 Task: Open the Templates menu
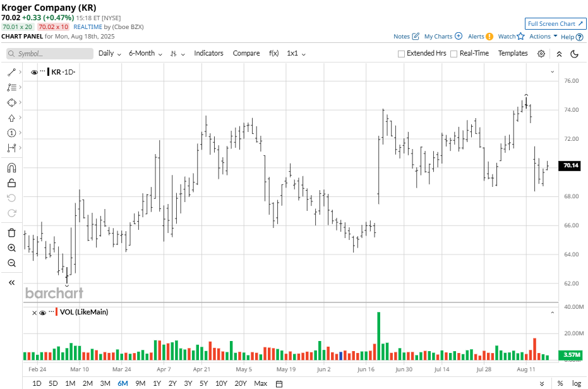tap(513, 53)
